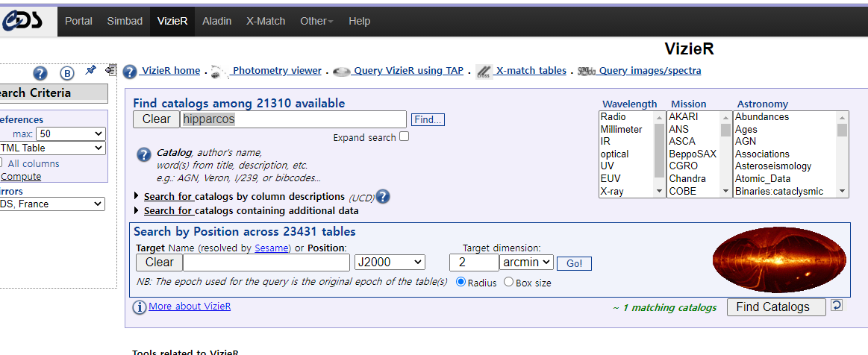Click the X-match tables cross icon
868x355 pixels.
tap(484, 72)
